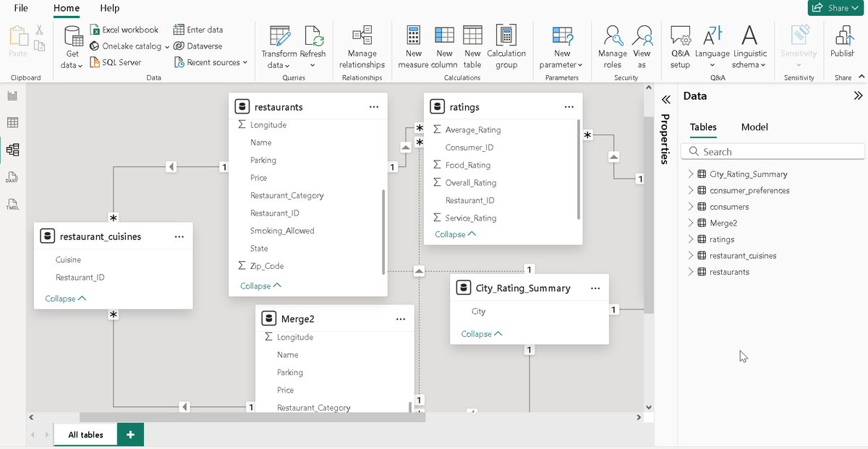The width and height of the screenshot is (868, 449).
Task: Expand the consumers table in Data pane
Action: click(x=691, y=207)
